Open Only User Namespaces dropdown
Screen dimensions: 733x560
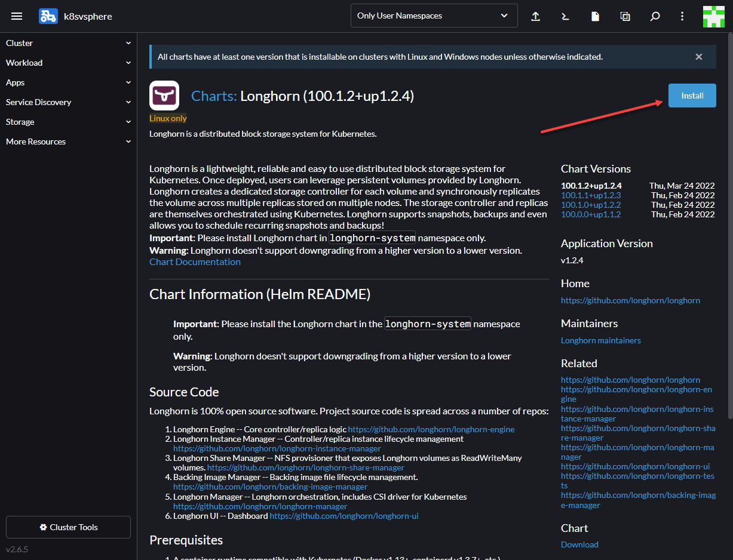click(434, 16)
